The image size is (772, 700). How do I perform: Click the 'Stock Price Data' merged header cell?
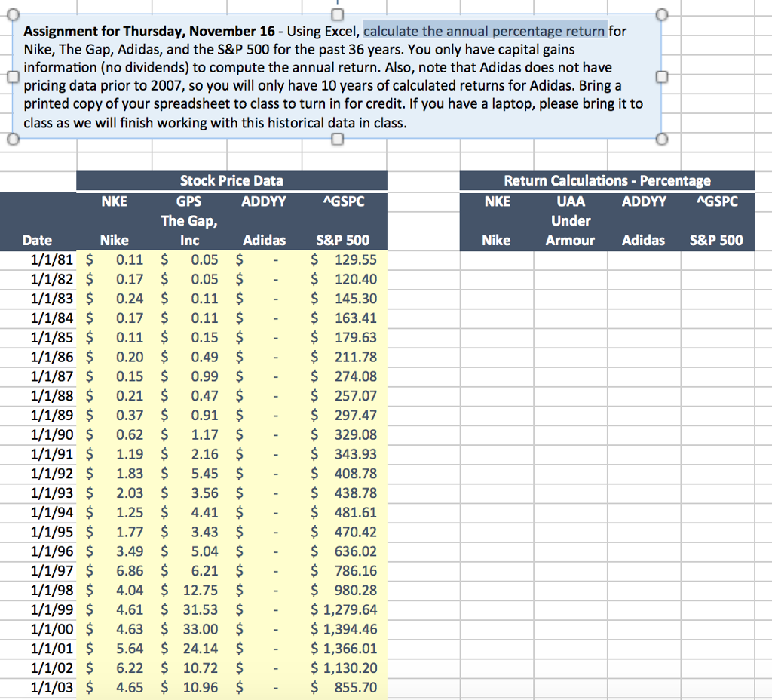coord(231,180)
